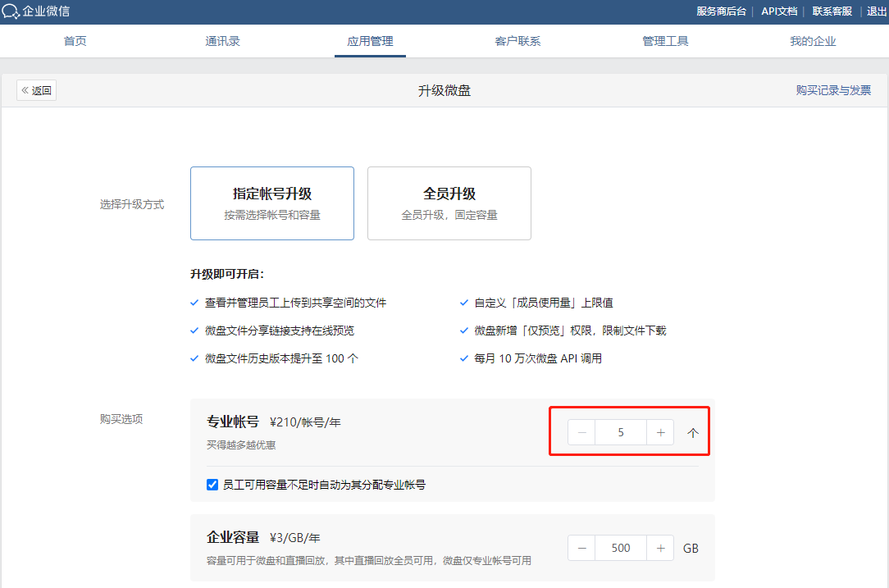The height and width of the screenshot is (588, 889).
Task: Increase 专业帐号 count with plus button
Action: [660, 432]
